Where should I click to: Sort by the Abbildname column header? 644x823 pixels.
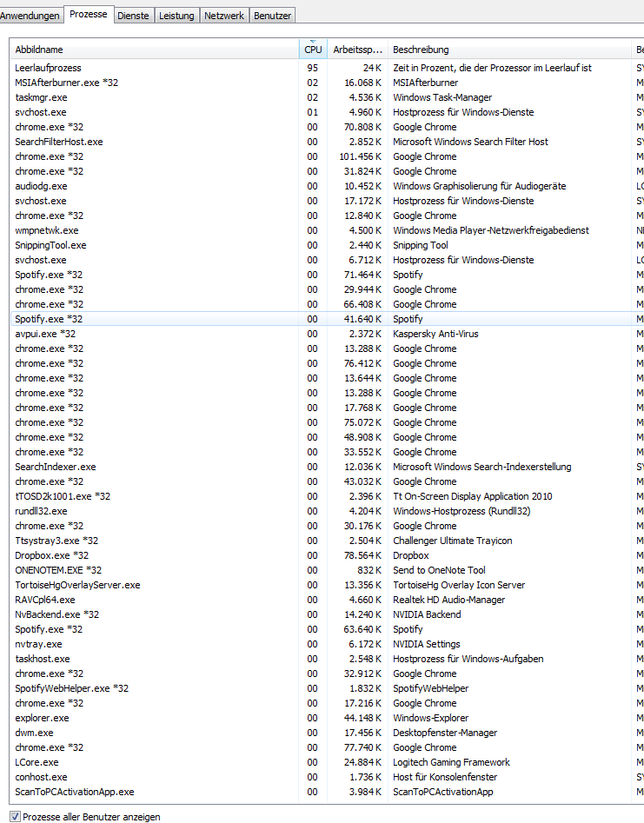[155, 50]
